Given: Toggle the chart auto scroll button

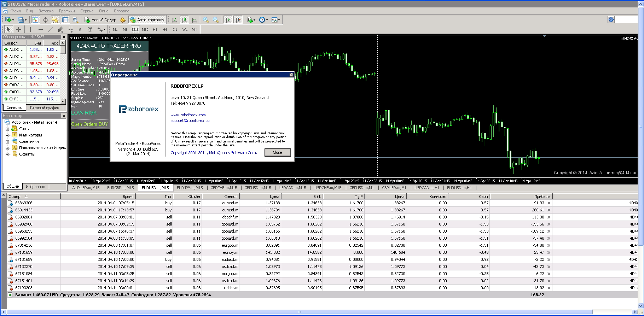Looking at the screenshot, I should [x=228, y=20].
